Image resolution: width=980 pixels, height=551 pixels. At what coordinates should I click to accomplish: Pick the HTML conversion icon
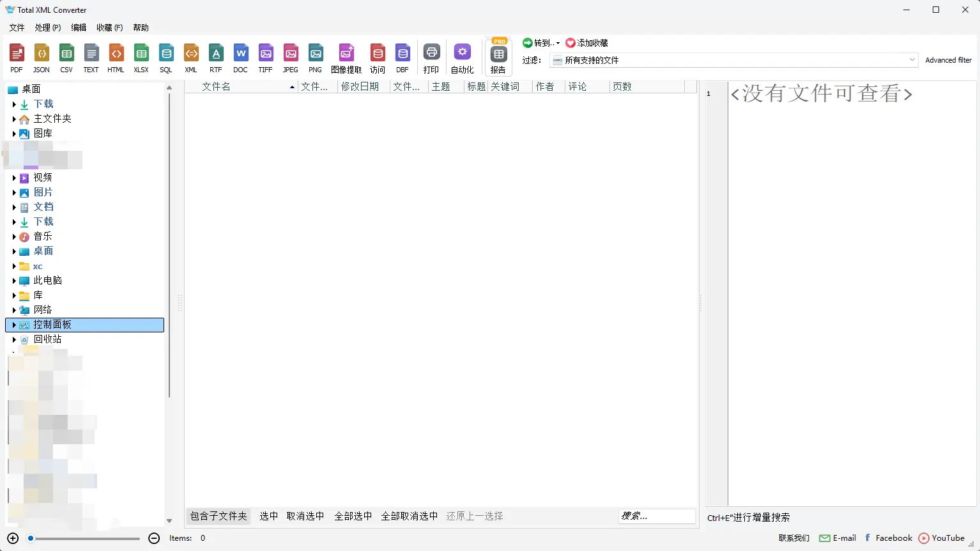click(x=116, y=58)
